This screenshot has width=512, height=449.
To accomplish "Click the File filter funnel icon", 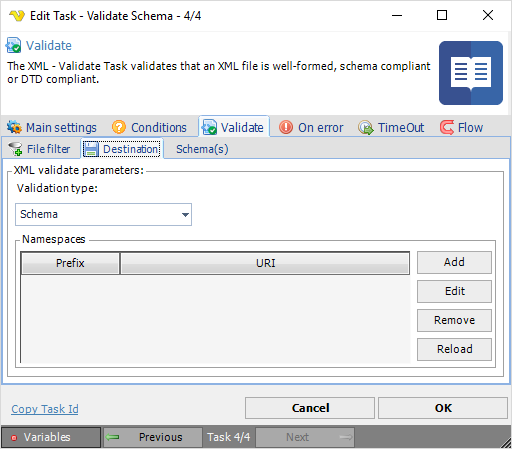I will pyautogui.click(x=15, y=149).
